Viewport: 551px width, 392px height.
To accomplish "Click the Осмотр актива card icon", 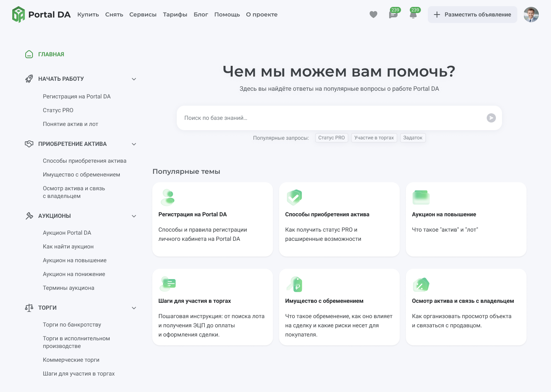I will click(x=421, y=284).
